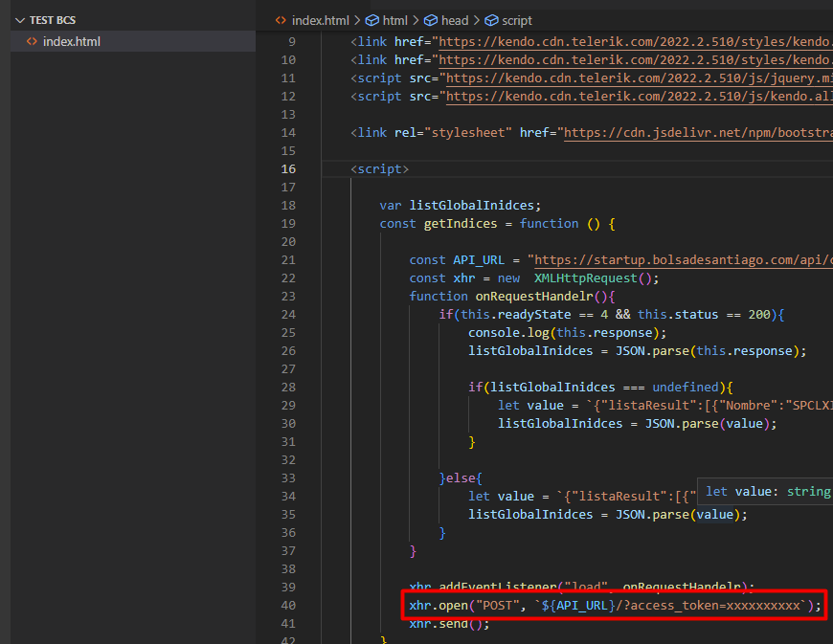
Task: Click 'onRequestHandelr' function name on line 23
Action: [x=534, y=297]
